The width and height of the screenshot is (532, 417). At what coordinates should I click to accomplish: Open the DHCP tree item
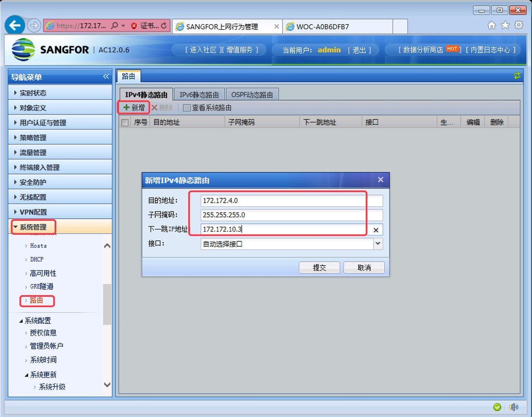pos(37,260)
